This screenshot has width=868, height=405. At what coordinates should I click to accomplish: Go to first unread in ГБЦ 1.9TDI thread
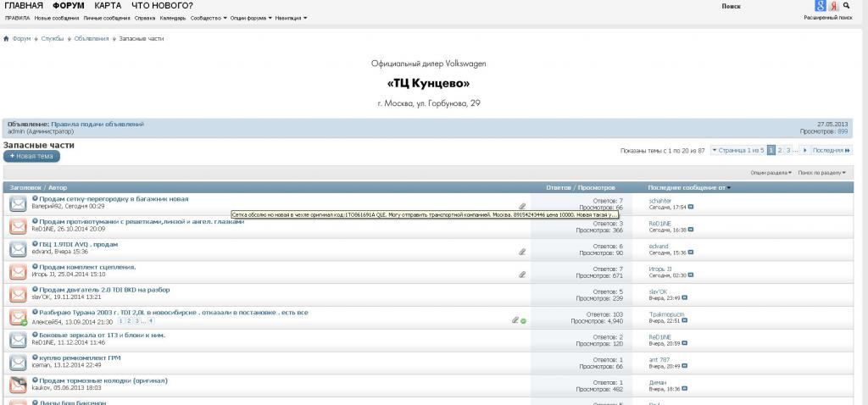35,244
